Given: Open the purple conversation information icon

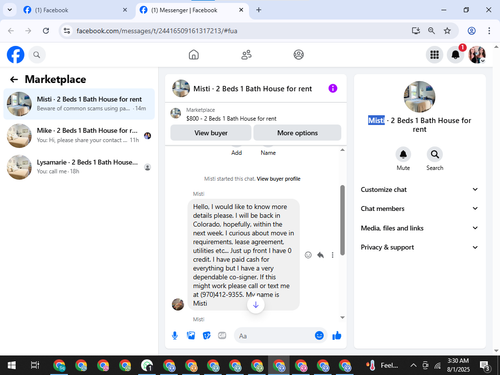Looking at the screenshot, I should tap(333, 88).
